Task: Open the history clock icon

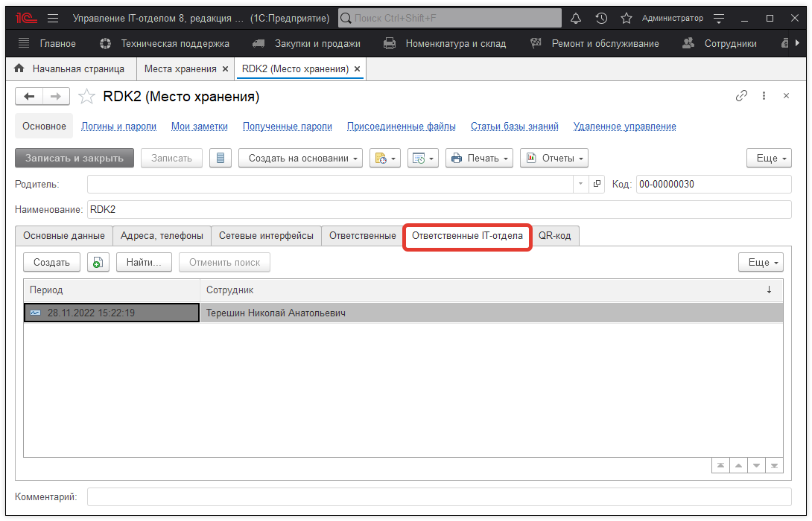Action: tap(601, 18)
